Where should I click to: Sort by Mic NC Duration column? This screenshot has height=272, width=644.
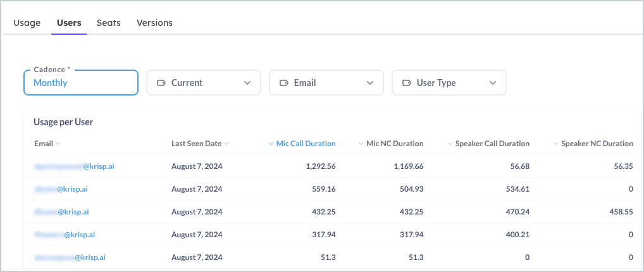(x=395, y=144)
